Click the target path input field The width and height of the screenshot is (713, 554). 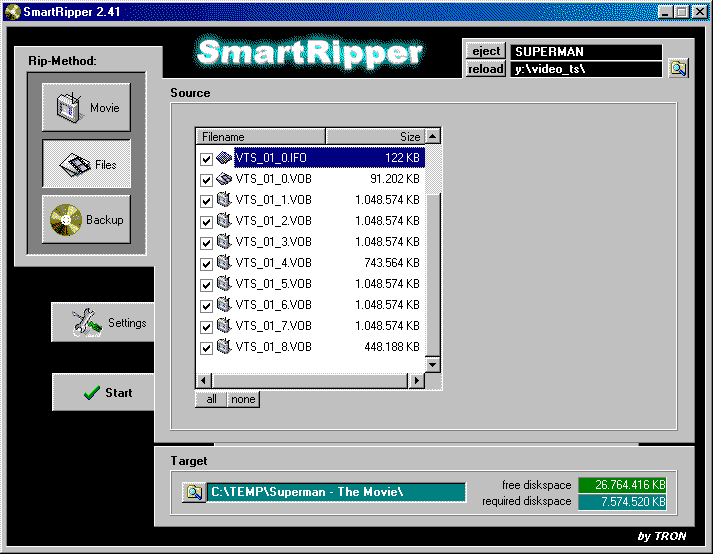click(x=336, y=492)
